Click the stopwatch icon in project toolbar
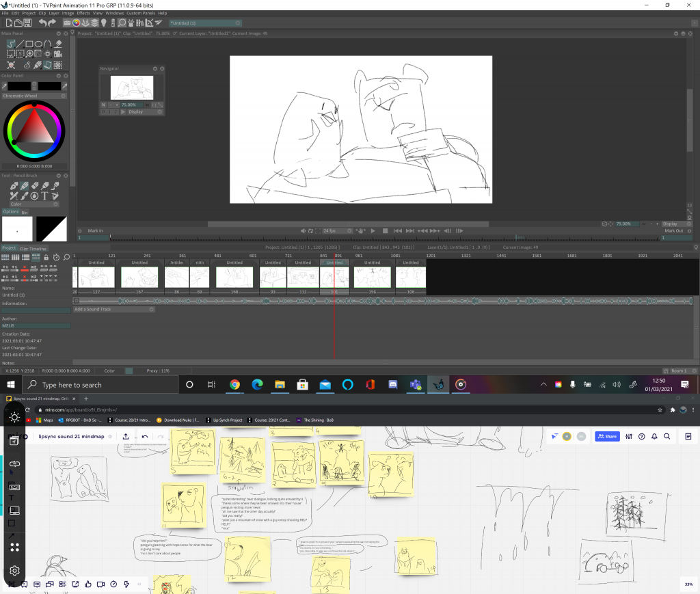 pyautogui.click(x=56, y=258)
